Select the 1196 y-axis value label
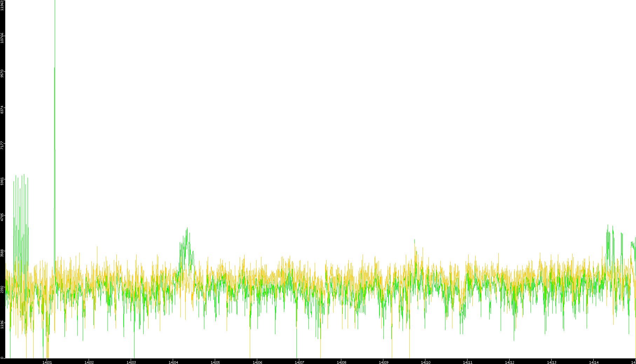The width and height of the screenshot is (636, 364). (2, 325)
